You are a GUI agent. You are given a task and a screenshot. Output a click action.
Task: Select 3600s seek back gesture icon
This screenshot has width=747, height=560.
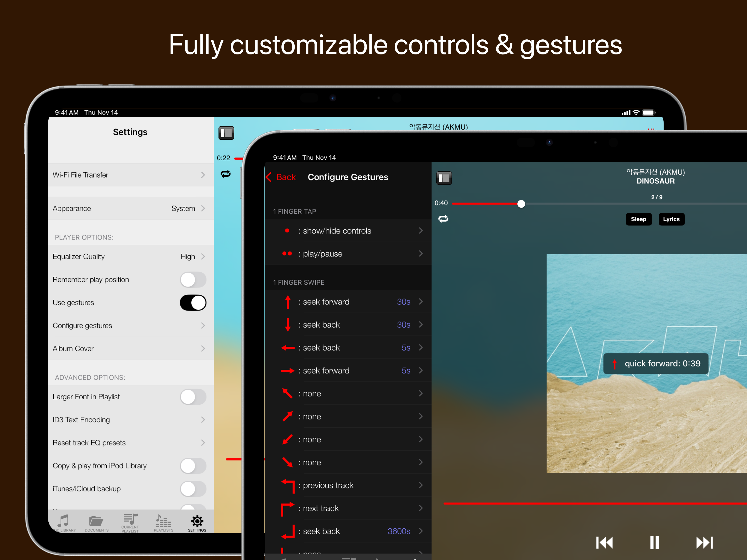click(288, 532)
